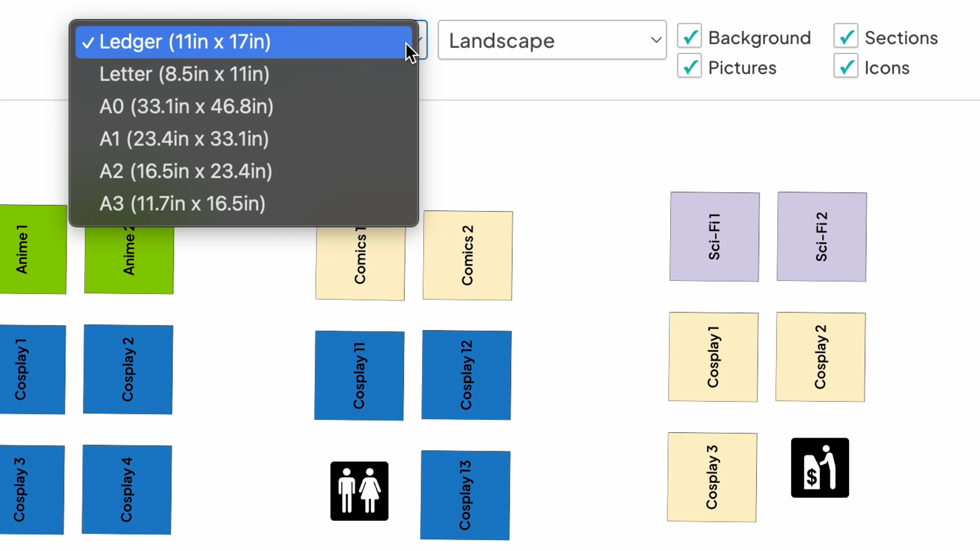Screen dimensions: 980x551
Task: Click the Sci-Fi 1 booth
Action: pyautogui.click(x=715, y=237)
